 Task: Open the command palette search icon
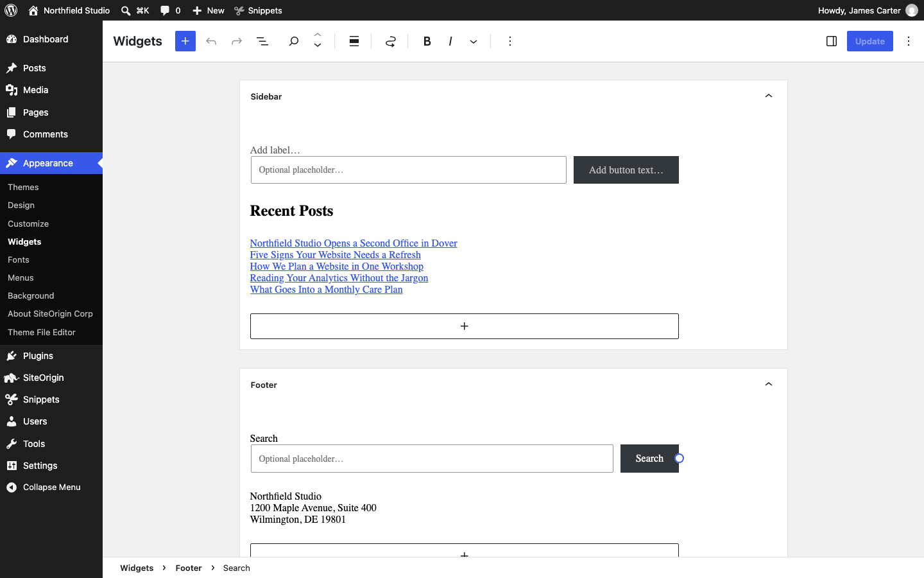click(135, 10)
